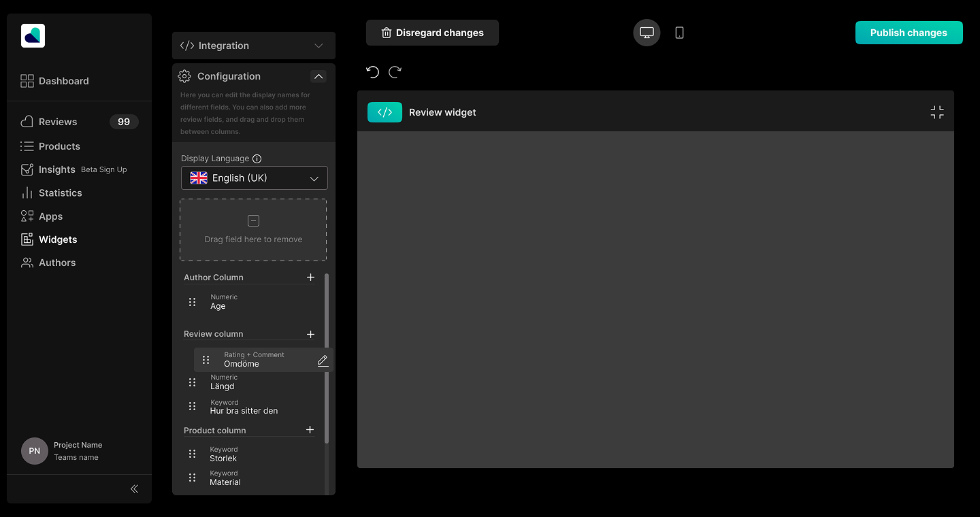Open Insights Beta Sign Up
This screenshot has height=517, width=980.
(73, 169)
